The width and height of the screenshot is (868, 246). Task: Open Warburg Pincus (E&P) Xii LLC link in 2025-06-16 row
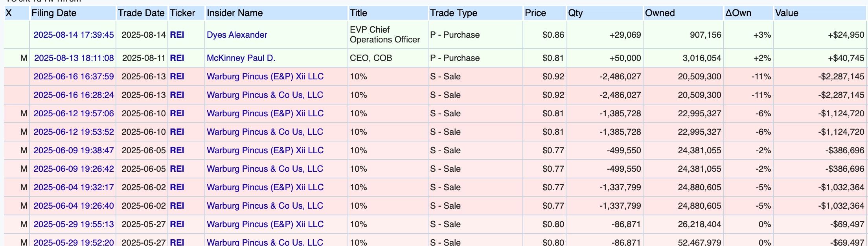click(265, 76)
